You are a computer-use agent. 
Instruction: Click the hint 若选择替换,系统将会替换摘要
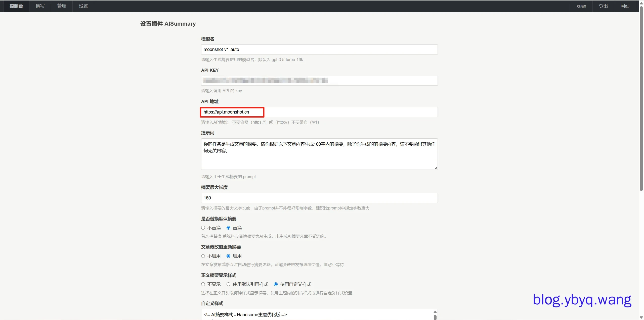click(265, 236)
